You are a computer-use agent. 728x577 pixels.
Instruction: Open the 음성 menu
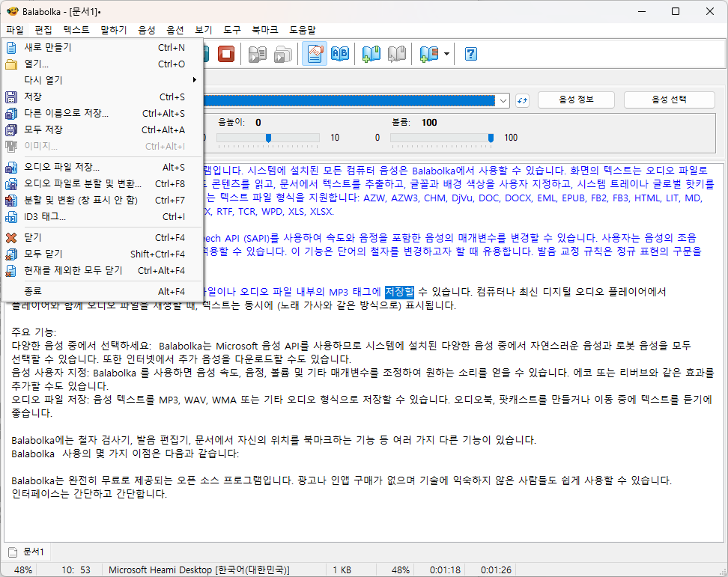[x=147, y=30]
